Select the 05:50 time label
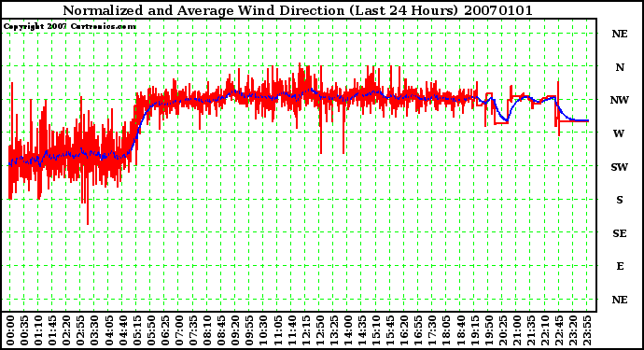Screen dimensions: 644x350 [x=150, y=330]
